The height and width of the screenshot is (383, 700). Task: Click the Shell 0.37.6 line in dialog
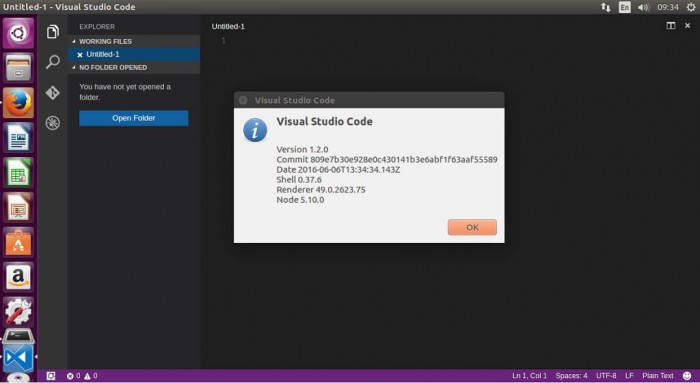click(299, 180)
